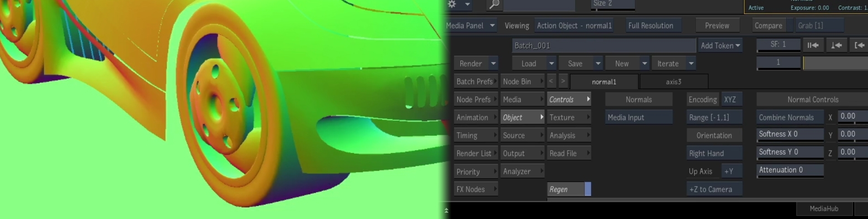Click the magnifier search icon
This screenshot has height=219, width=868.
pyautogui.click(x=494, y=5)
